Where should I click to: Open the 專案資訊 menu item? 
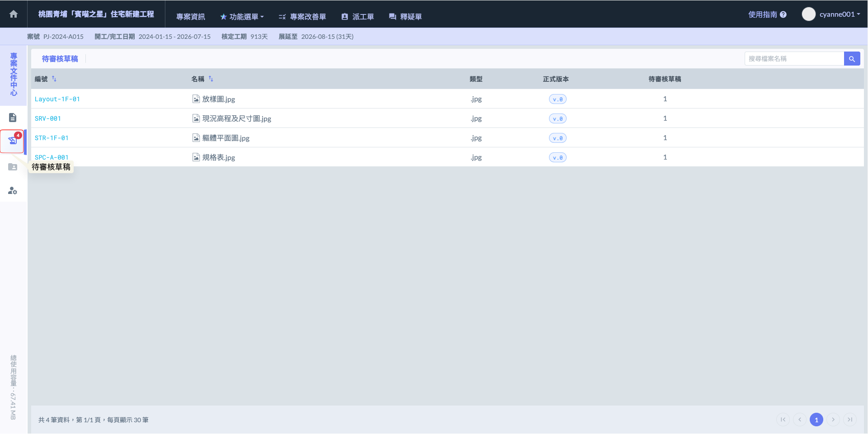coord(190,17)
